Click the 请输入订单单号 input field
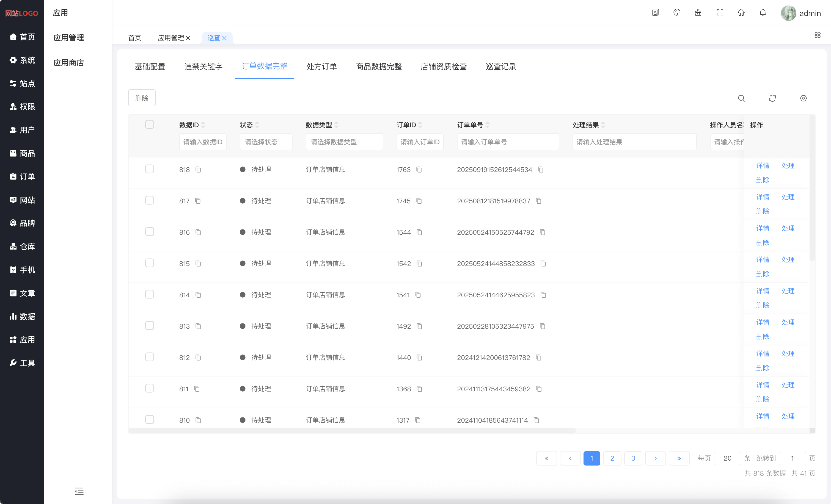The height and width of the screenshot is (504, 831). pos(508,142)
